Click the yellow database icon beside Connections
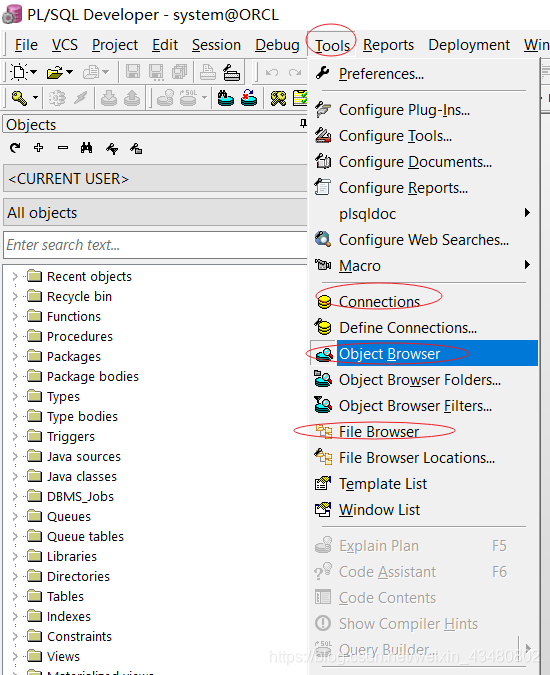The height and width of the screenshot is (675, 550). pos(324,302)
